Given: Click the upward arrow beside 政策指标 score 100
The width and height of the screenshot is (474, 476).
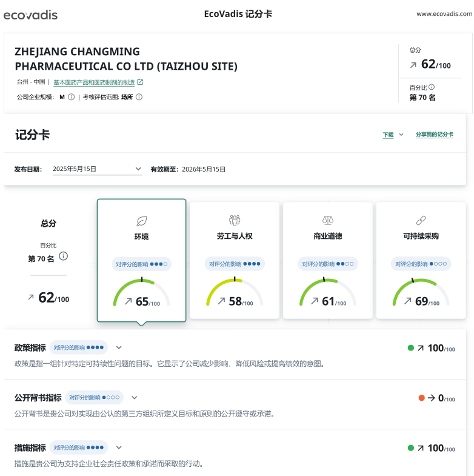Looking at the screenshot, I should click(421, 348).
